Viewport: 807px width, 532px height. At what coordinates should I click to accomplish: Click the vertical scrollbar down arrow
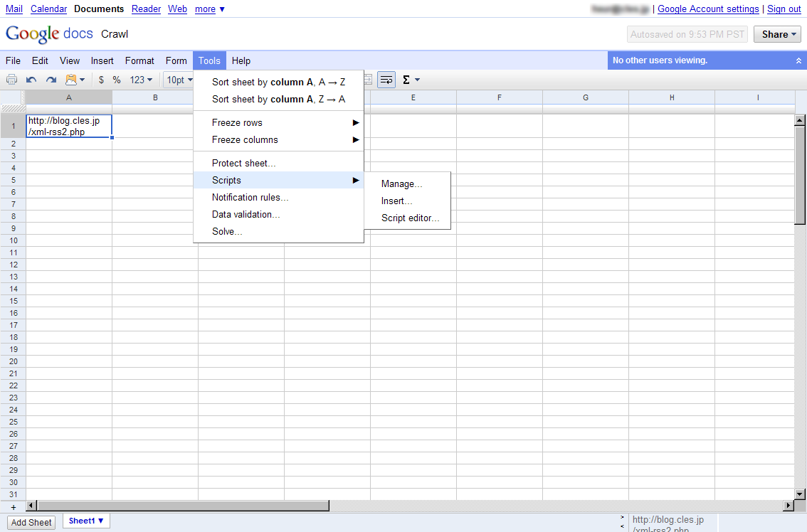click(800, 494)
